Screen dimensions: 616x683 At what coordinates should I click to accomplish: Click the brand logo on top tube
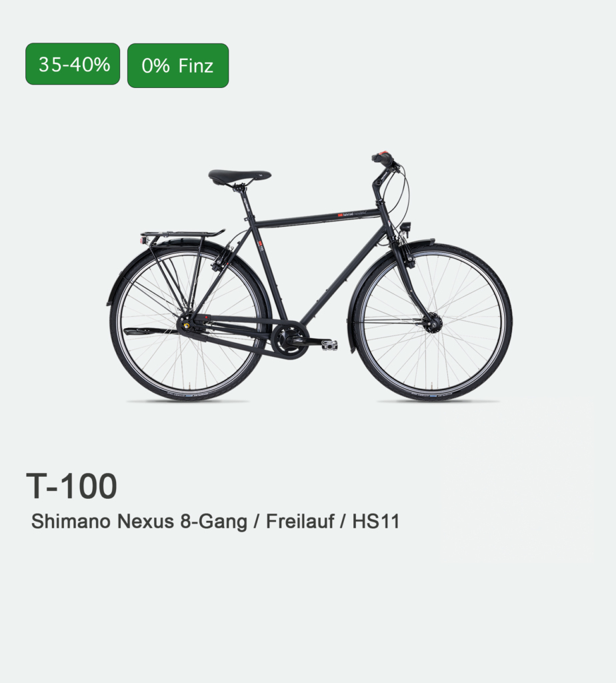click(x=352, y=214)
